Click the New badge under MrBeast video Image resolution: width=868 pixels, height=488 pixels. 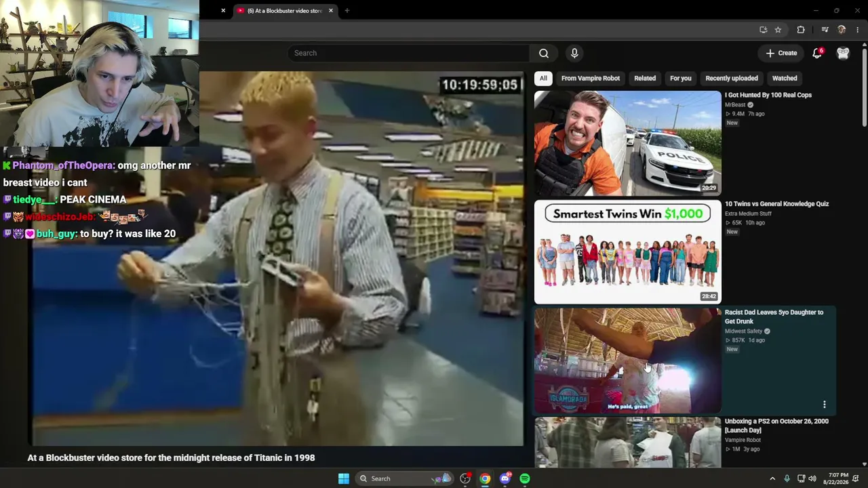coord(732,123)
